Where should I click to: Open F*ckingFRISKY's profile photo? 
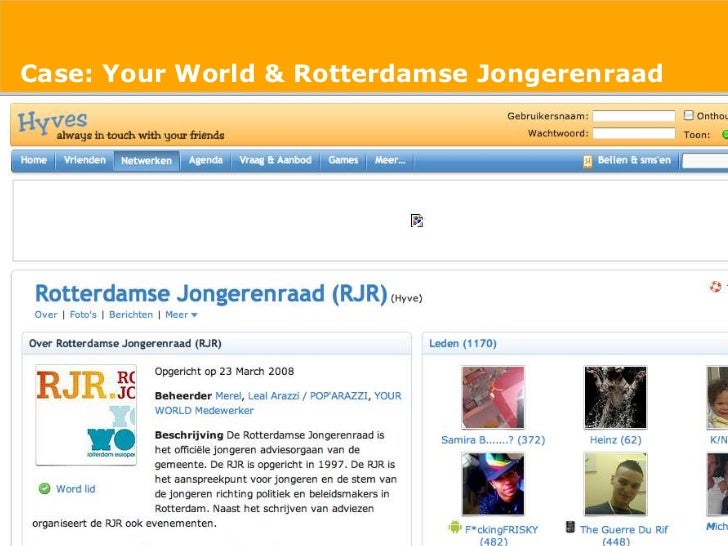[493, 484]
